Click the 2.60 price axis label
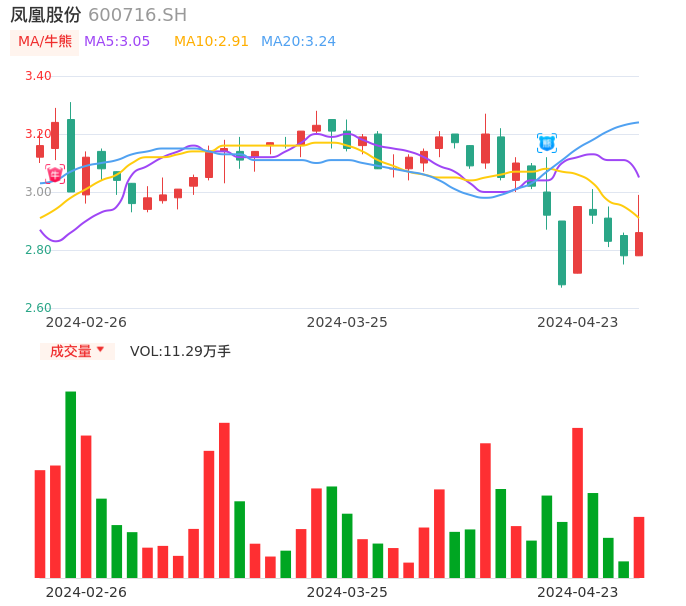Image resolution: width=686 pixels, height=606 pixels. pos(38,308)
